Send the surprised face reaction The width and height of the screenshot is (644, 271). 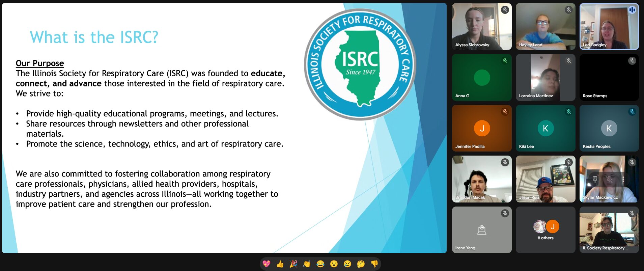[334, 264]
